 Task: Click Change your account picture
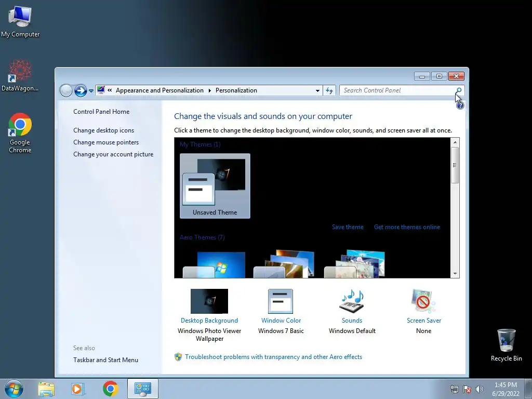113,154
